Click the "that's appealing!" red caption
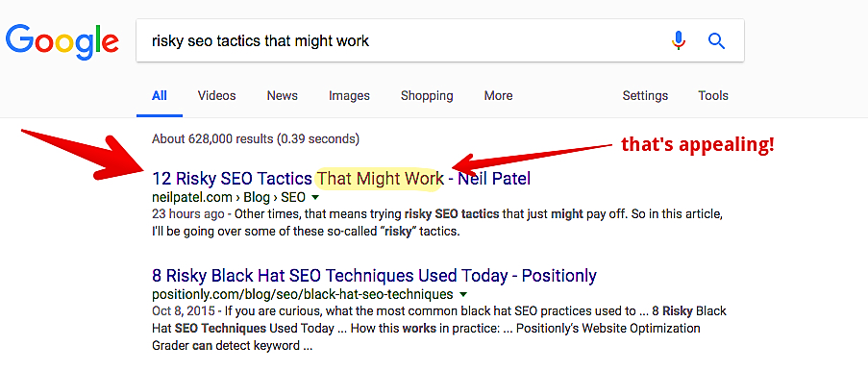868x371 pixels. 698,144
